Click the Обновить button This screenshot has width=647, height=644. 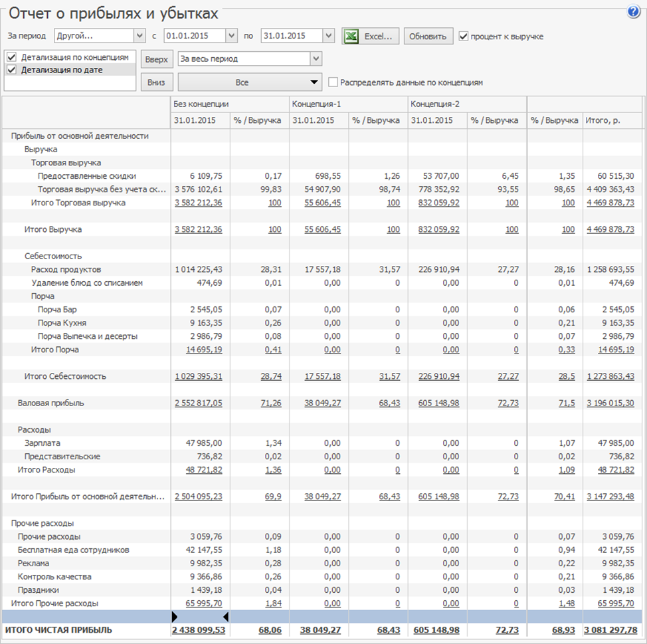click(428, 37)
